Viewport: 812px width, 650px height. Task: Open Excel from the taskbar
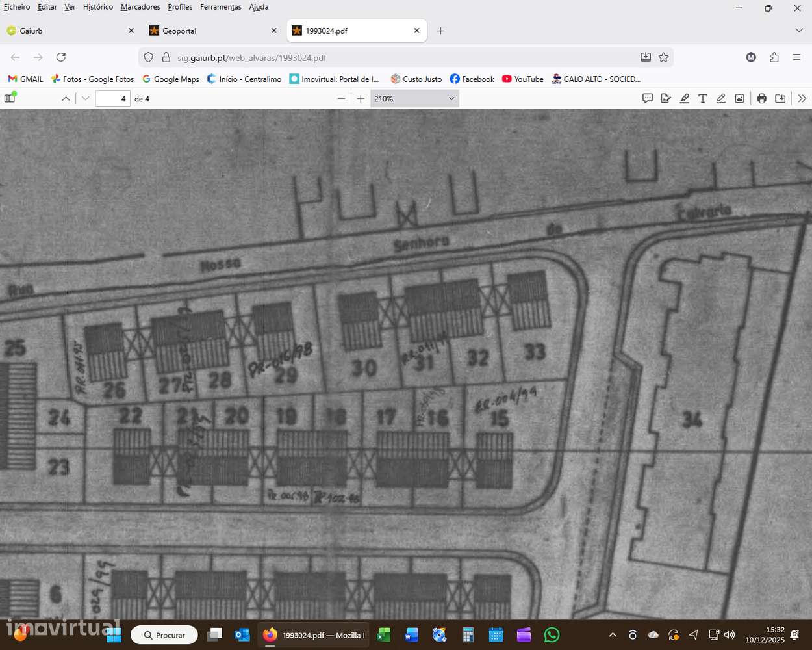coord(384,635)
